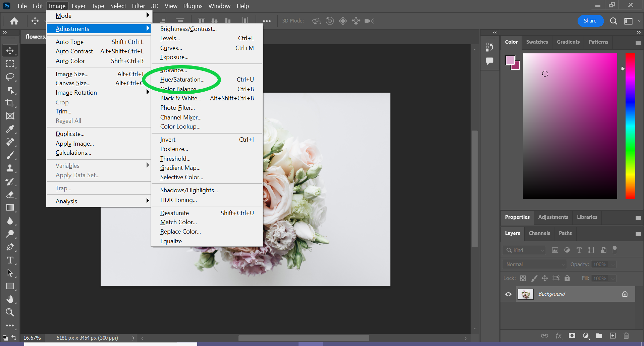Click the hue spectrum slider bar
This screenshot has width=644, height=346.
pyautogui.click(x=630, y=126)
